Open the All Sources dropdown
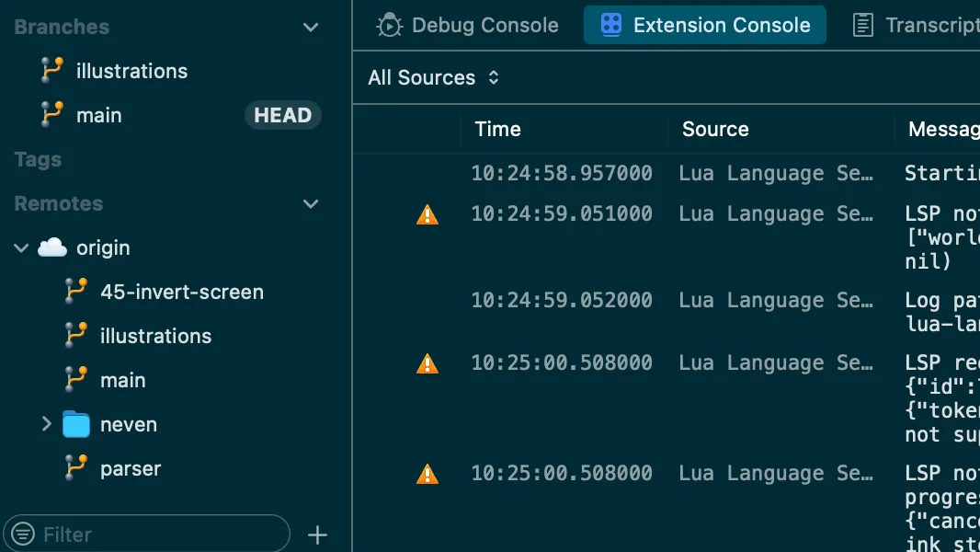This screenshot has width=980, height=552. tap(433, 77)
